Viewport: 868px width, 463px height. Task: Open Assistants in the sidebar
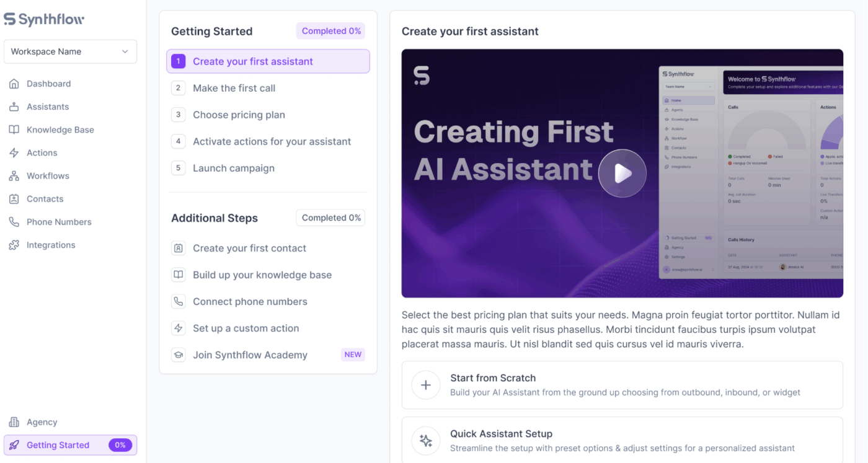click(x=48, y=107)
